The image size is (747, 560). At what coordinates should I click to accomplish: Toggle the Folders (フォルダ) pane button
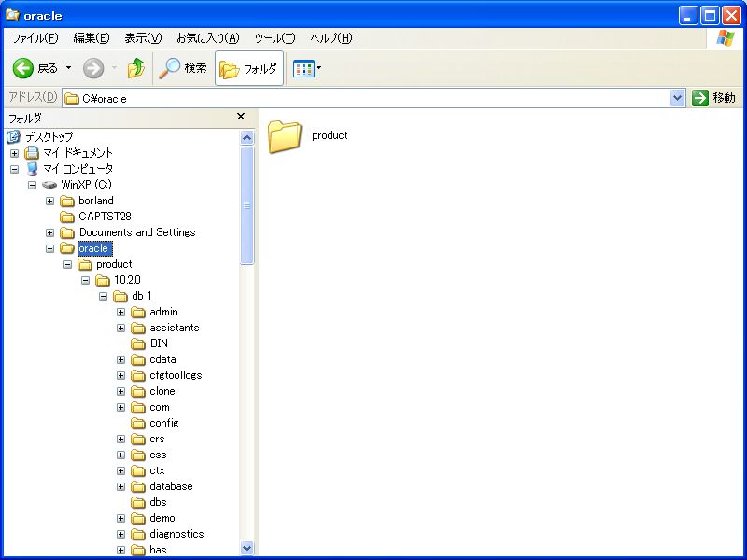point(249,68)
